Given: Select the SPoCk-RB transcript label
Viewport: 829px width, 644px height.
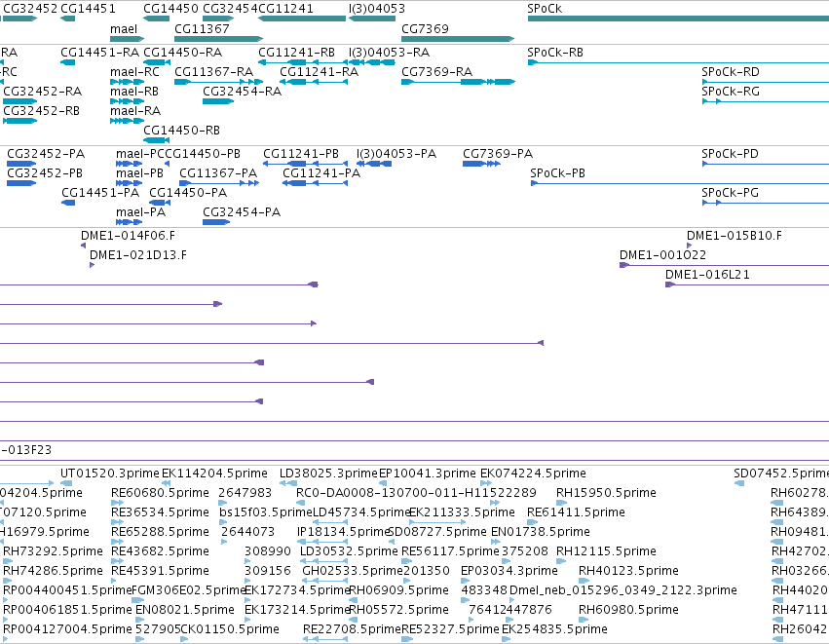Looking at the screenshot, I should click(555, 53).
